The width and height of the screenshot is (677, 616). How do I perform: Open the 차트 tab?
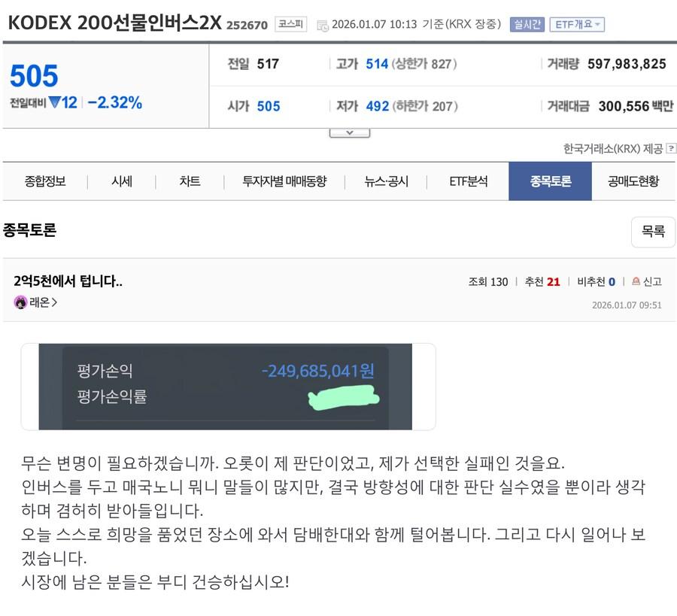[x=190, y=181]
